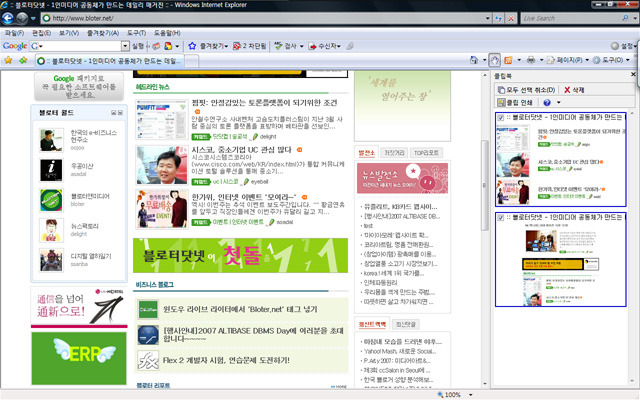Click the popup blocker '2 차단됨' icon
The height and width of the screenshot is (400, 640).
[236, 46]
